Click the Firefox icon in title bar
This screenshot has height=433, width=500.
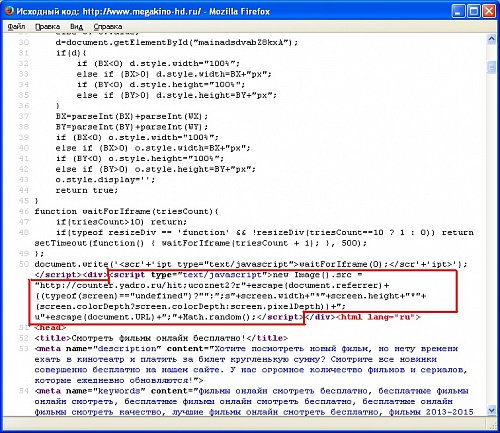click(9, 11)
